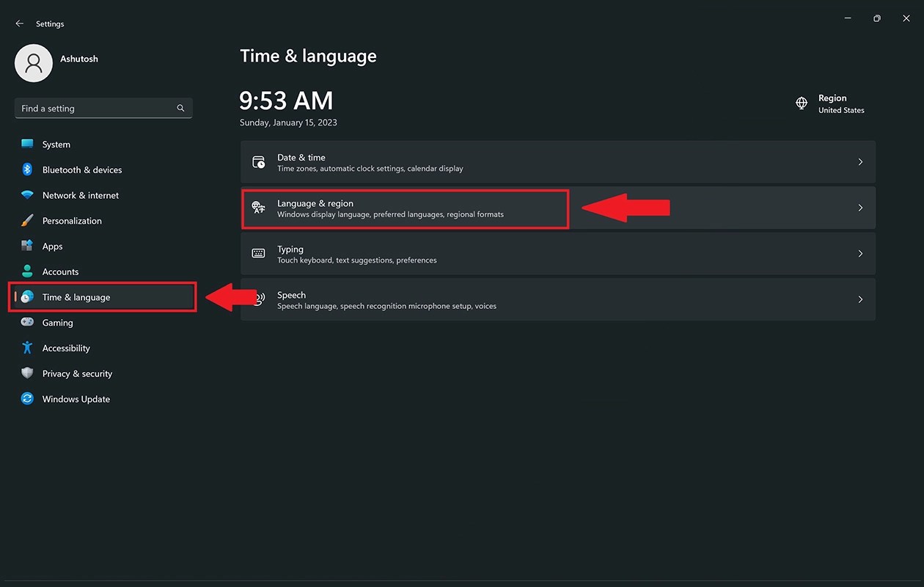Image resolution: width=924 pixels, height=587 pixels.
Task: Click the user avatar icon for Ashutosh
Action: pyautogui.click(x=34, y=63)
